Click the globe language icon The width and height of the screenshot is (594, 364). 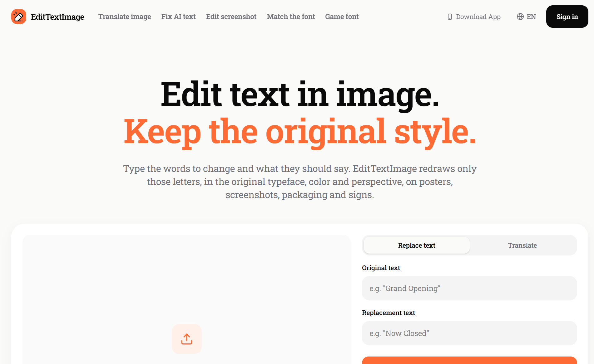[x=520, y=17]
